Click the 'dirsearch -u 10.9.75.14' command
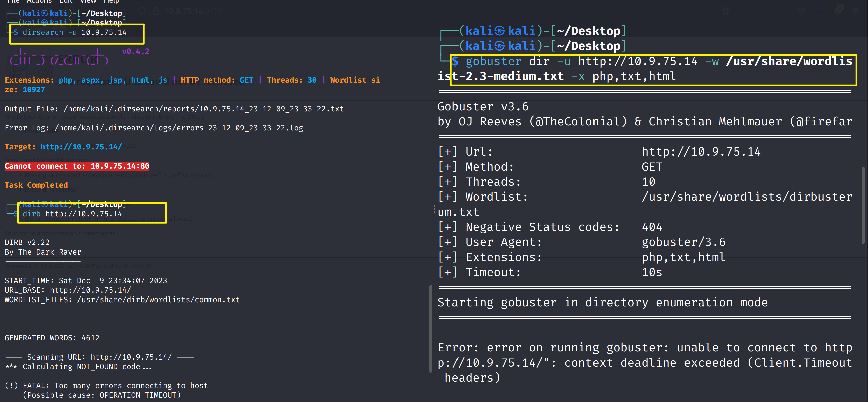868x402 pixels. [74, 33]
